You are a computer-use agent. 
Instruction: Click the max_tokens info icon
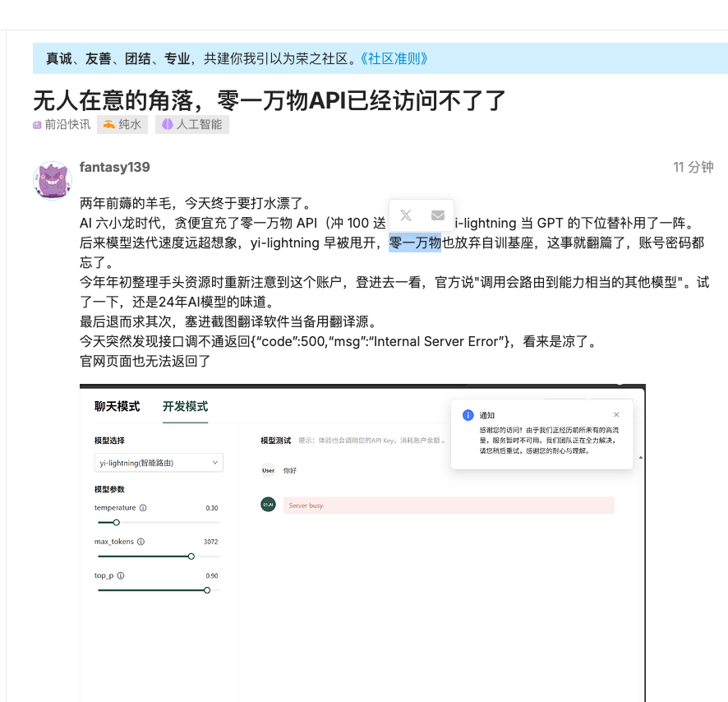[141, 542]
